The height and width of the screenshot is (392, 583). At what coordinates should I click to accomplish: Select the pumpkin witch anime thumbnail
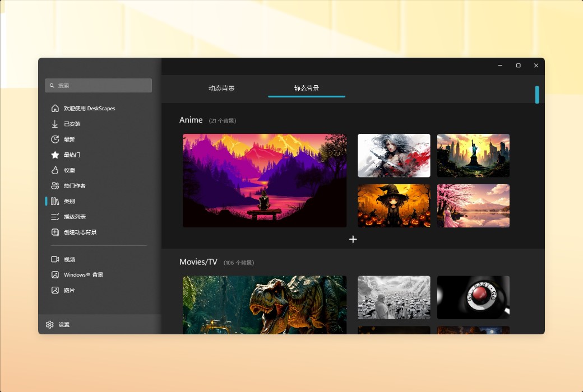[x=394, y=206]
